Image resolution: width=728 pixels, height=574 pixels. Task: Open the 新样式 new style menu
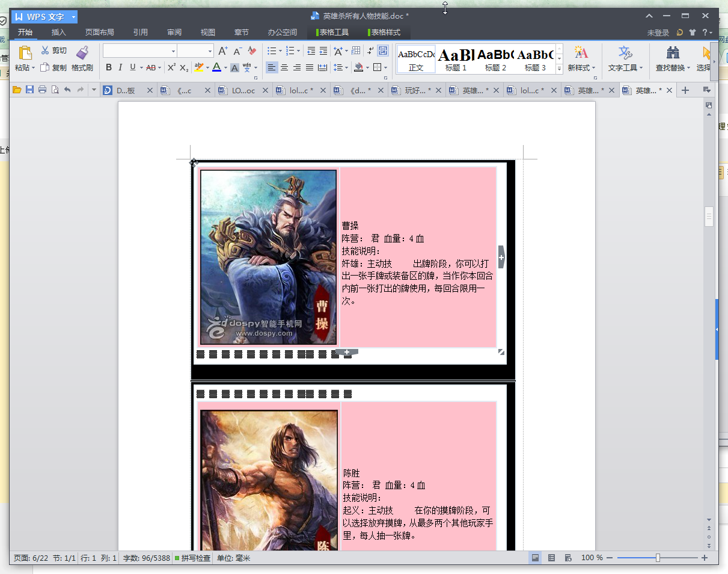click(x=581, y=59)
